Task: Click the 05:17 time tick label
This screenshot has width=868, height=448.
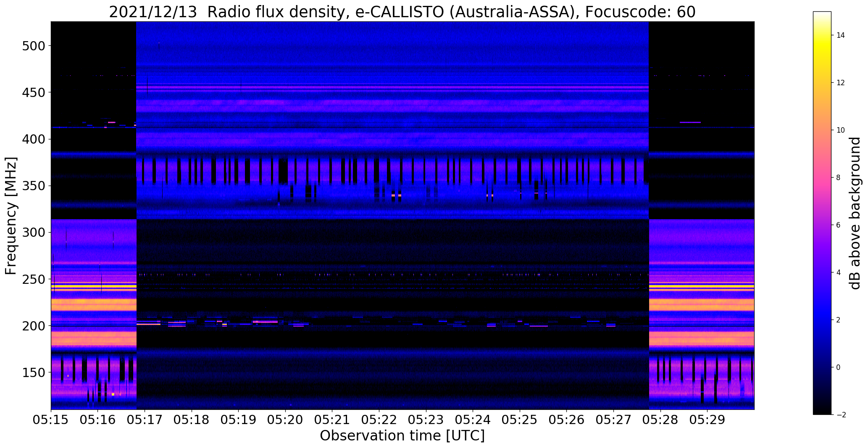Action: point(145,420)
